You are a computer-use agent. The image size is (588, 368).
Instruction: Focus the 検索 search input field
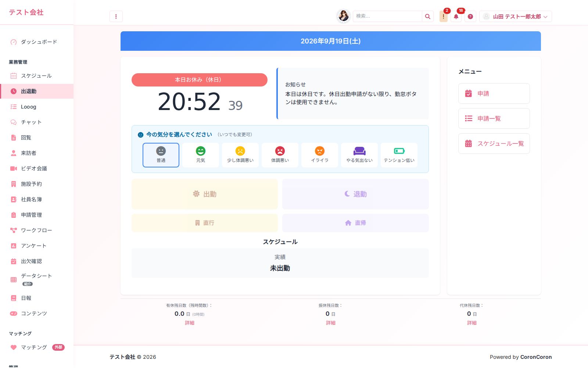point(387,16)
